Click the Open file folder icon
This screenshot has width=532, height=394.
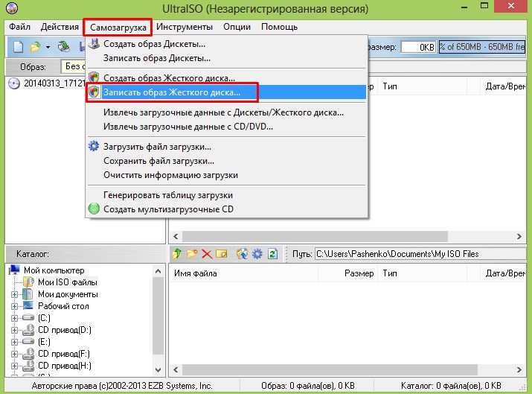click(x=35, y=47)
